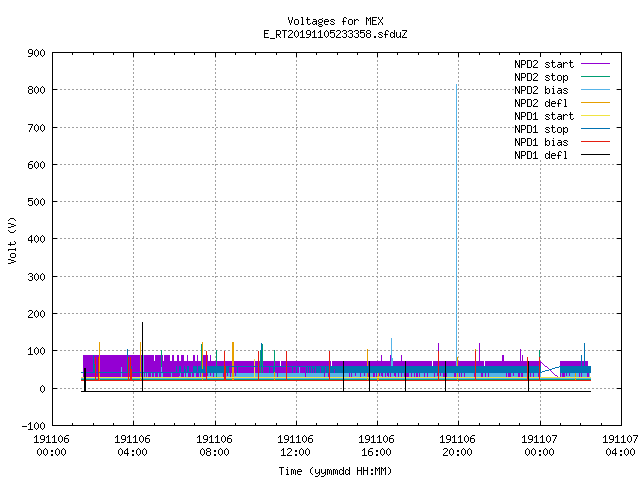Click the 'NPD1 stop' legend label
Screen dimensions: 640x480
tap(541, 129)
